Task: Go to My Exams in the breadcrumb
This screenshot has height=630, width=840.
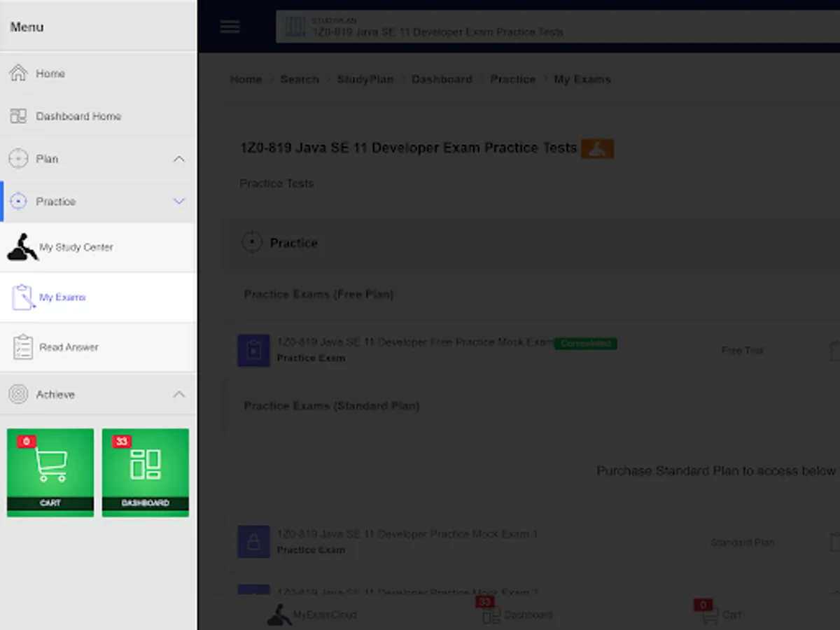Action: (582, 79)
